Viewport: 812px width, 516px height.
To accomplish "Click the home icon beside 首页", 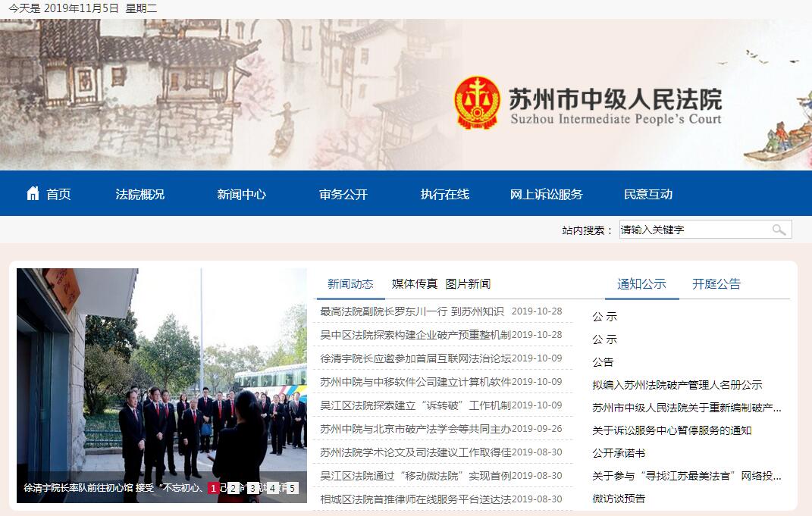I will point(33,193).
